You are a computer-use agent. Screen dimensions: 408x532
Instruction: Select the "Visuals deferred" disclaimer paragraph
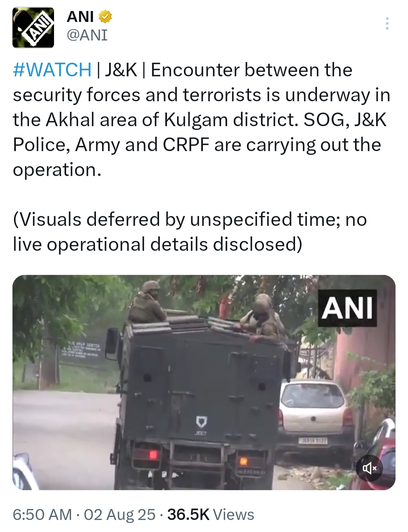click(x=190, y=232)
